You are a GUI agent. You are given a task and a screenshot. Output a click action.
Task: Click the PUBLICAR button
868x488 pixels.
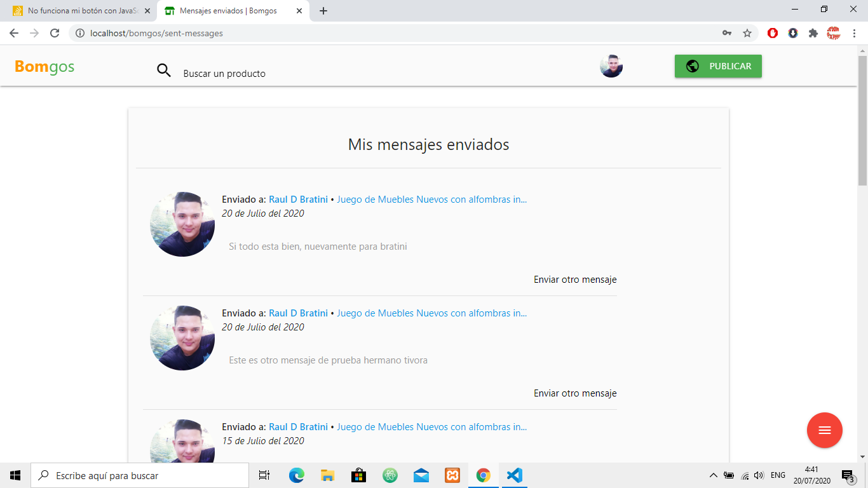coord(718,66)
